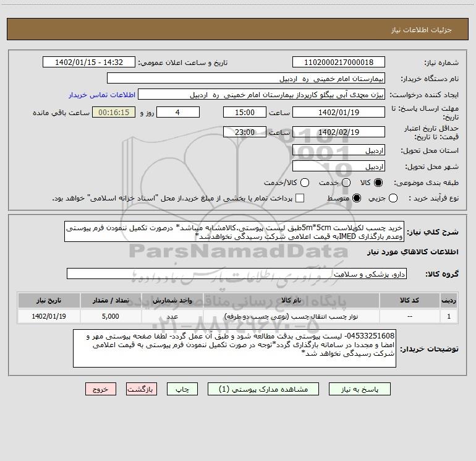
Task: Open مشاهده مدارک پیوستی (1) button
Action: coord(263,389)
